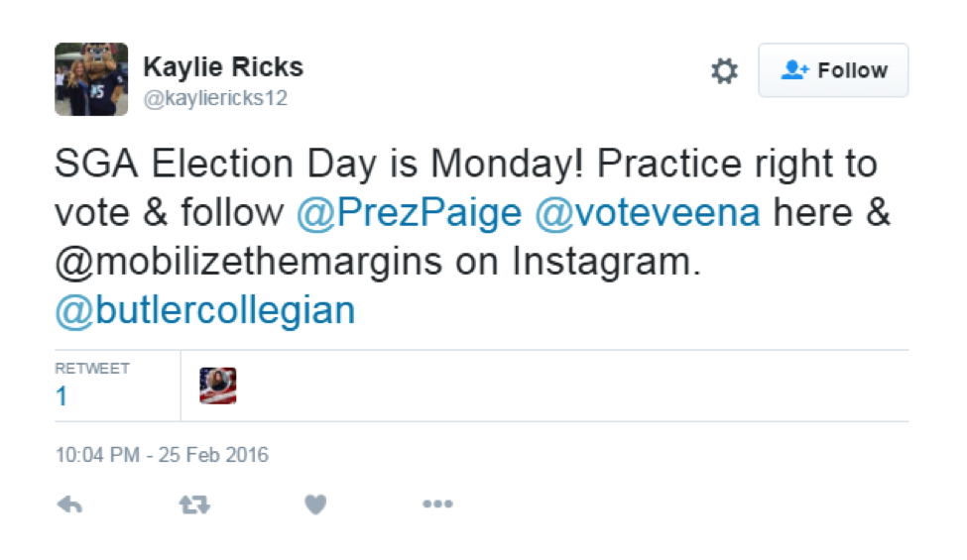Click the 10:04 PM - 25 Feb 2016 timestamp
The image size is (967, 560).
pos(162,456)
